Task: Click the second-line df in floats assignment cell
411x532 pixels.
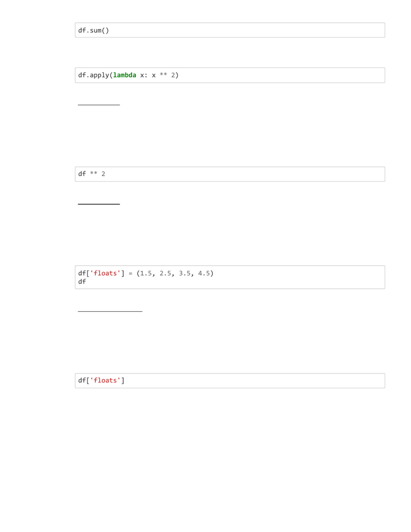Action: tap(82, 281)
